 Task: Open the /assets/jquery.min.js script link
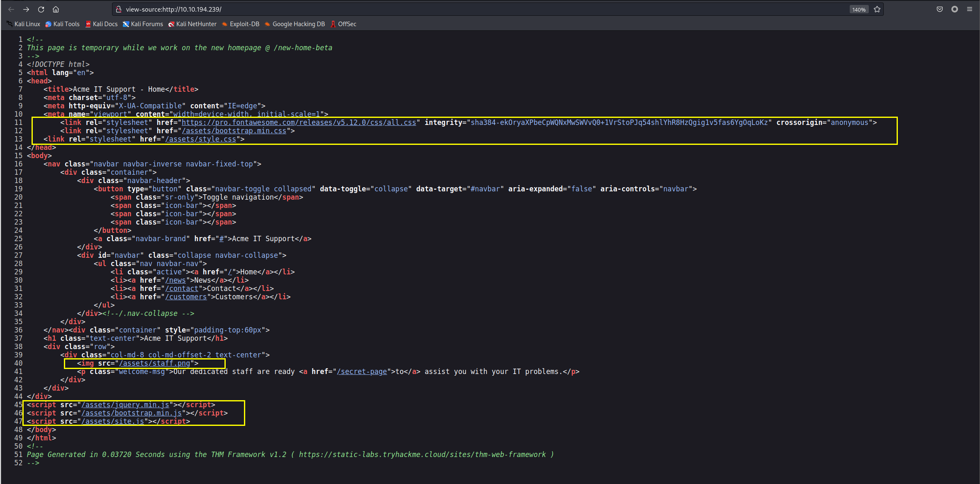tap(125, 405)
